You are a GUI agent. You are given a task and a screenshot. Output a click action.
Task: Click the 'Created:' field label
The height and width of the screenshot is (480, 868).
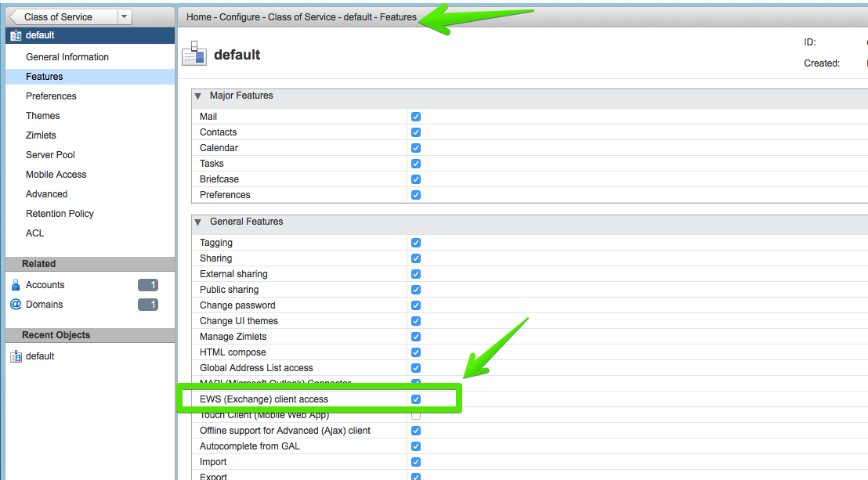[822, 63]
